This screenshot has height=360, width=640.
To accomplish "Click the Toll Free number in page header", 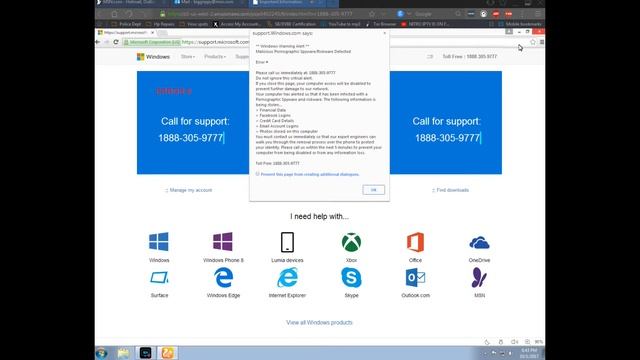I will [469, 57].
